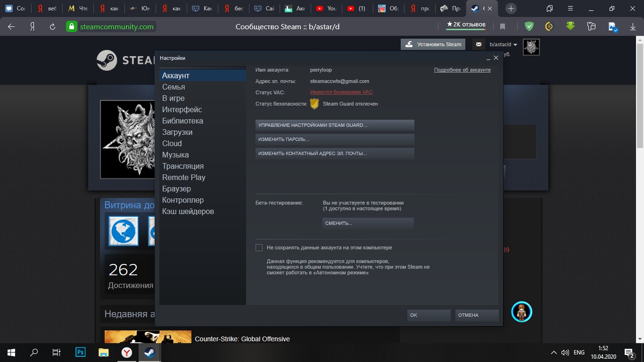Viewport: 644px width, 362px height.
Task: Open the Windows Start menu
Action: [x=11, y=352]
